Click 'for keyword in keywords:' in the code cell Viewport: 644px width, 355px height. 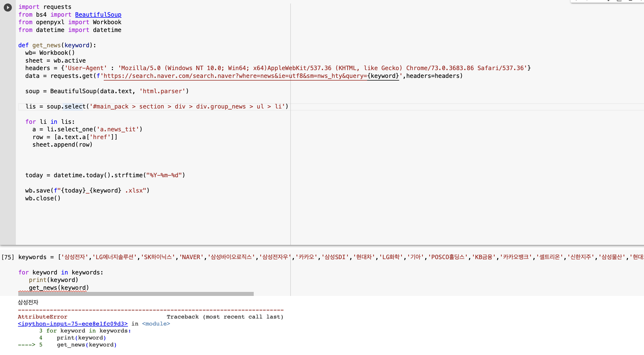coord(61,273)
